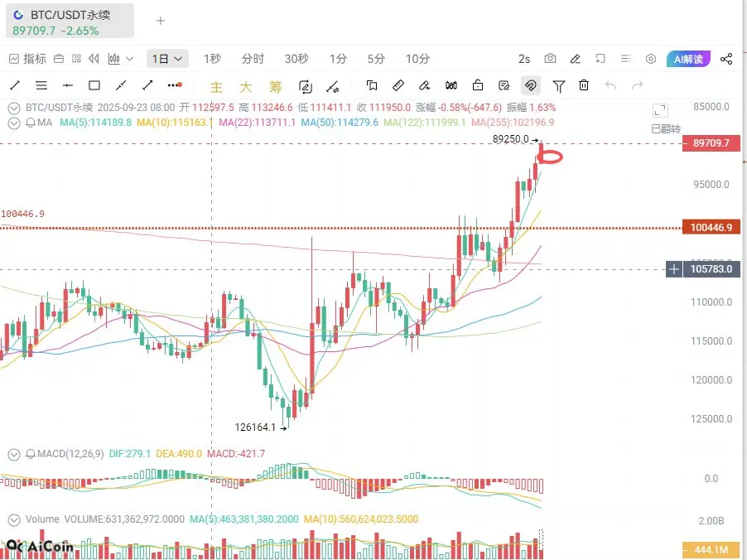Click the rewind replay icon
Screen dimensions: 747x560
pyautogui.click(x=94, y=59)
